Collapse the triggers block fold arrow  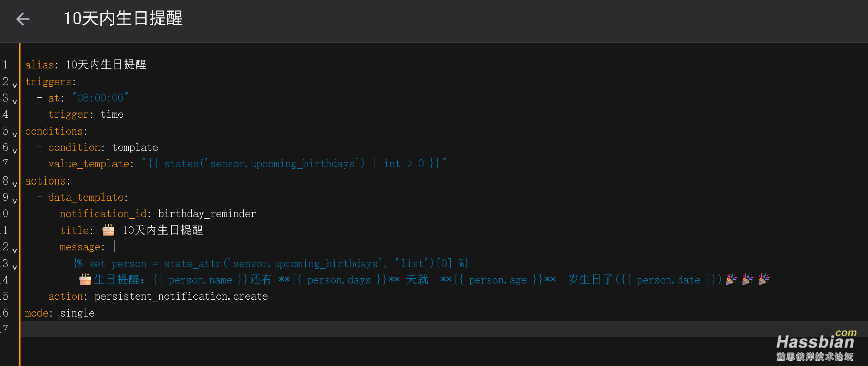click(15, 85)
